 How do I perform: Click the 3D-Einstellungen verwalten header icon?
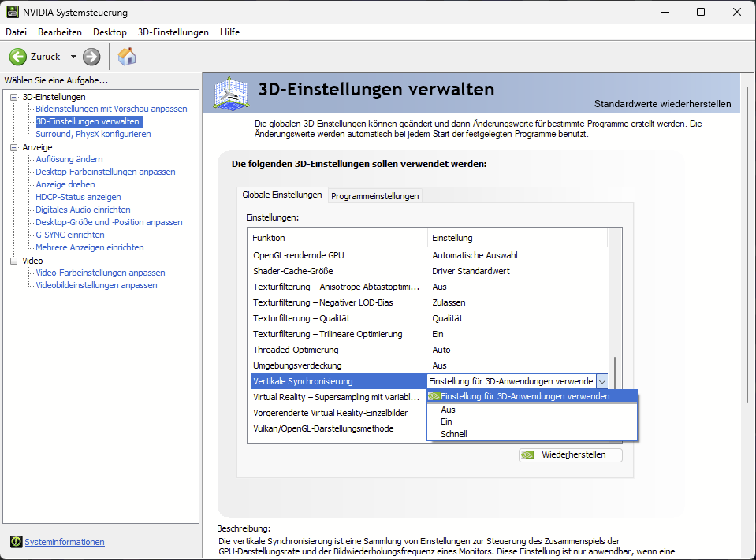coord(232,93)
